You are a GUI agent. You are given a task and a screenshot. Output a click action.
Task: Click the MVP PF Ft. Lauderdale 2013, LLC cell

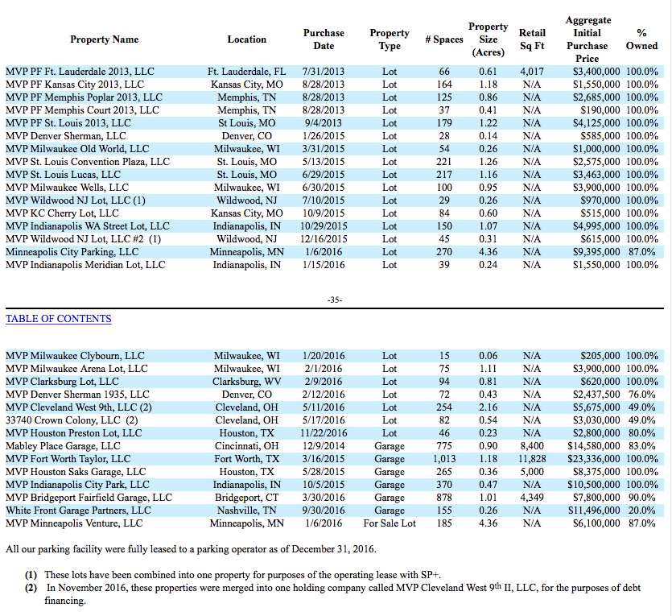click(x=80, y=72)
